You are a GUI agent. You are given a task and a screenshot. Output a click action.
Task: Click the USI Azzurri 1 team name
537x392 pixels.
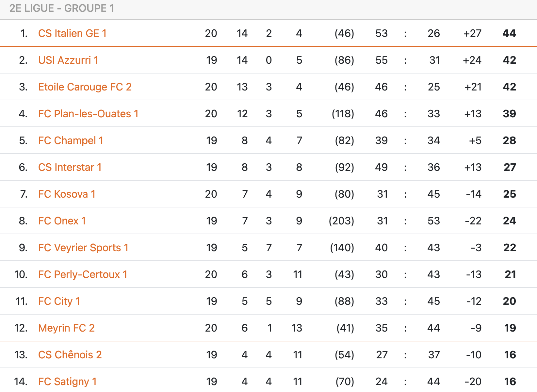tap(68, 60)
